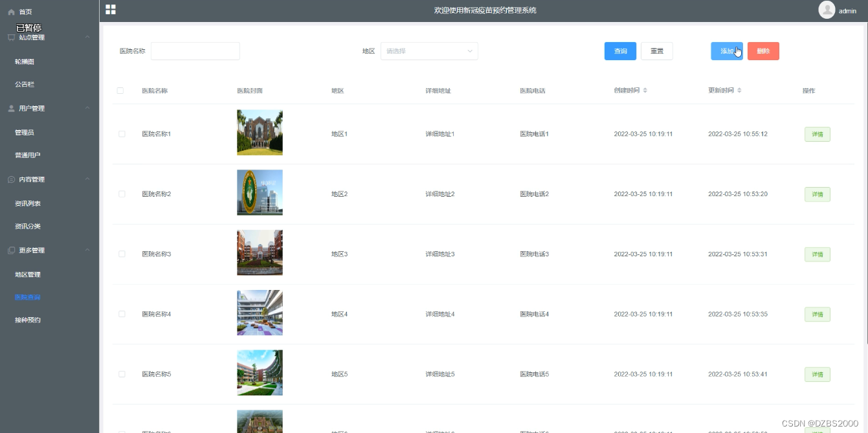This screenshot has height=433, width=868.
Task: Click update time 2022-03-25 10:55:12
Action: click(738, 134)
